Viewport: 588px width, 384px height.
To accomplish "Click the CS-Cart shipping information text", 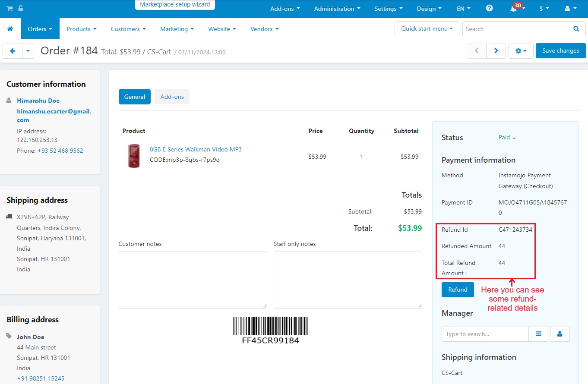I will (452, 373).
